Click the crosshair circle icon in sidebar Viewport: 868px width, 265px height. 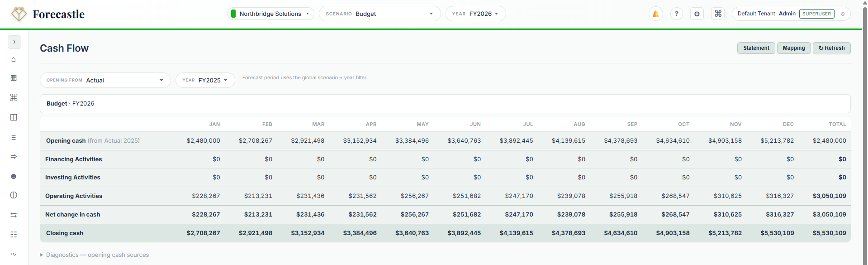(14, 195)
